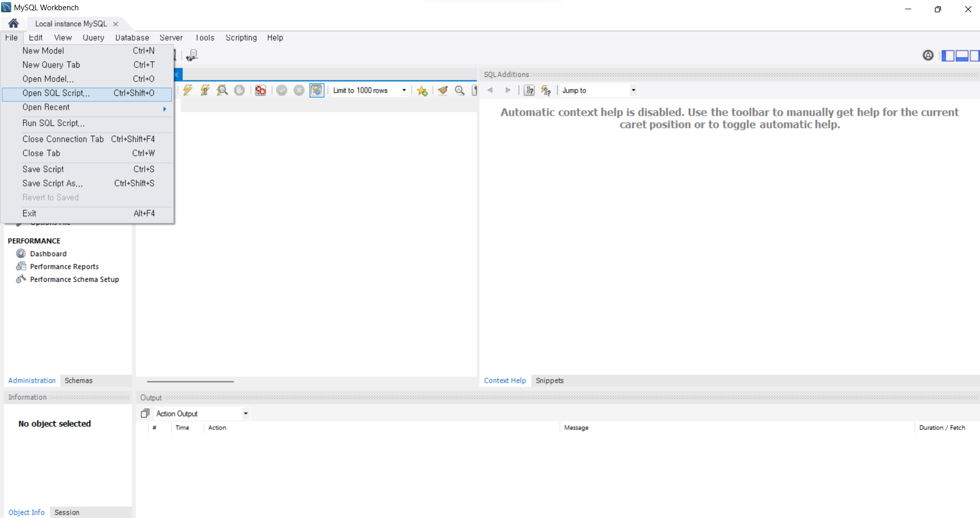
Task: Open the Jump to dropdown
Action: [633, 90]
